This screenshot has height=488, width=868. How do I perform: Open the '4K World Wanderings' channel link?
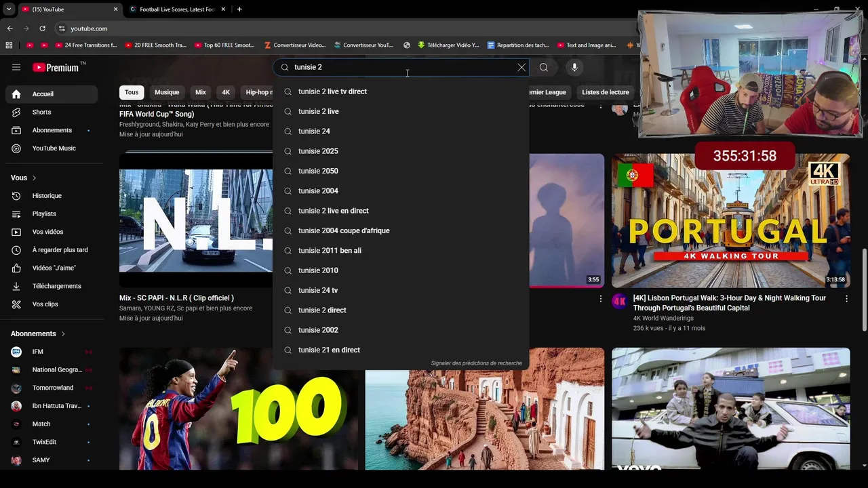[663, 319]
